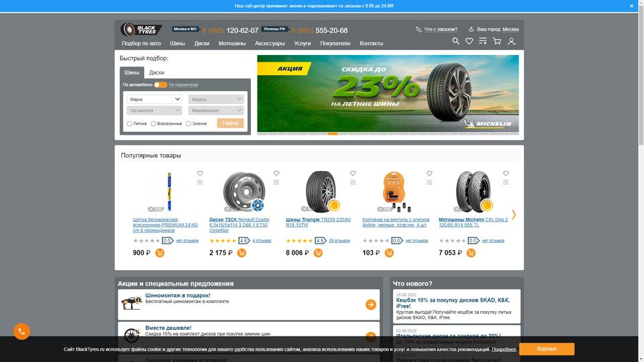644x362 pixels.
Task: Click the Диски ТЗСК wheel product image
Action: point(244,192)
